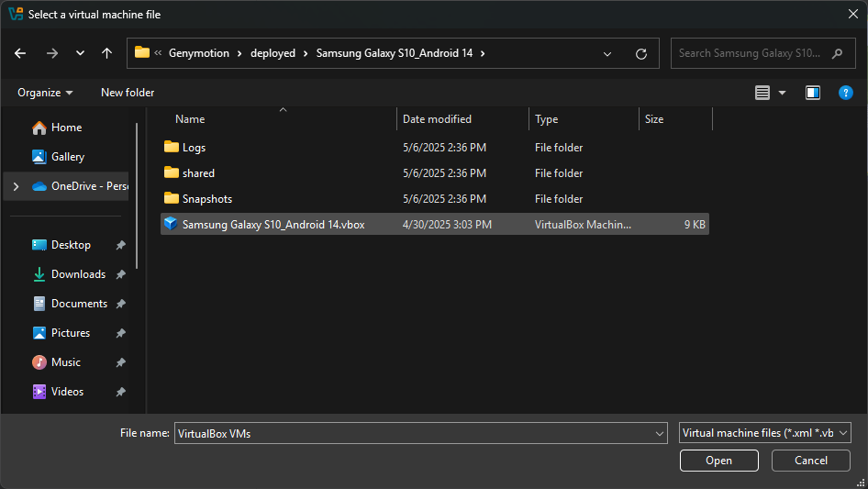The image size is (868, 489).
Task: Click Genymotion in the breadcrumb path
Action: pyautogui.click(x=199, y=53)
